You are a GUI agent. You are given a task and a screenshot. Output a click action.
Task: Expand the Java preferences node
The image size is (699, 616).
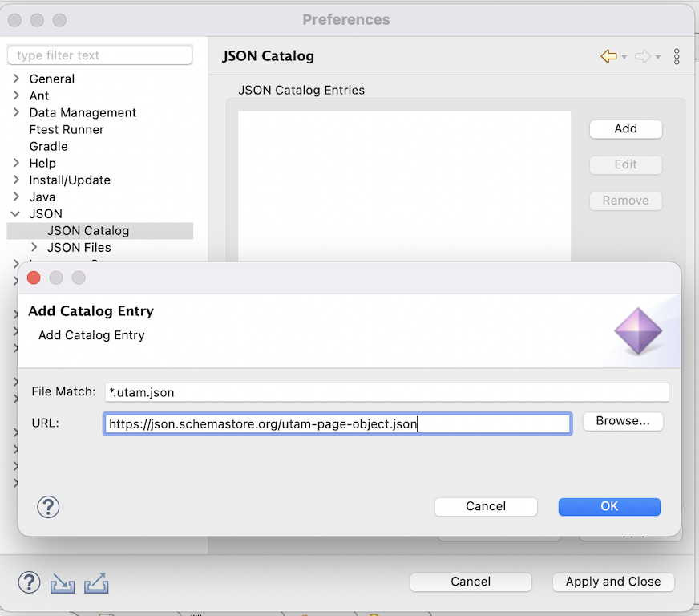point(16,197)
